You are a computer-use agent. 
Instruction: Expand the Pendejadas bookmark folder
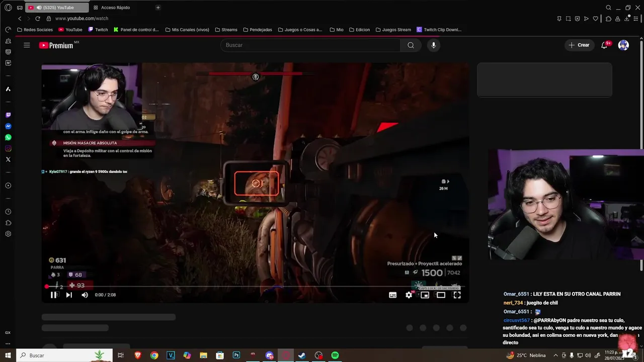(257, 30)
